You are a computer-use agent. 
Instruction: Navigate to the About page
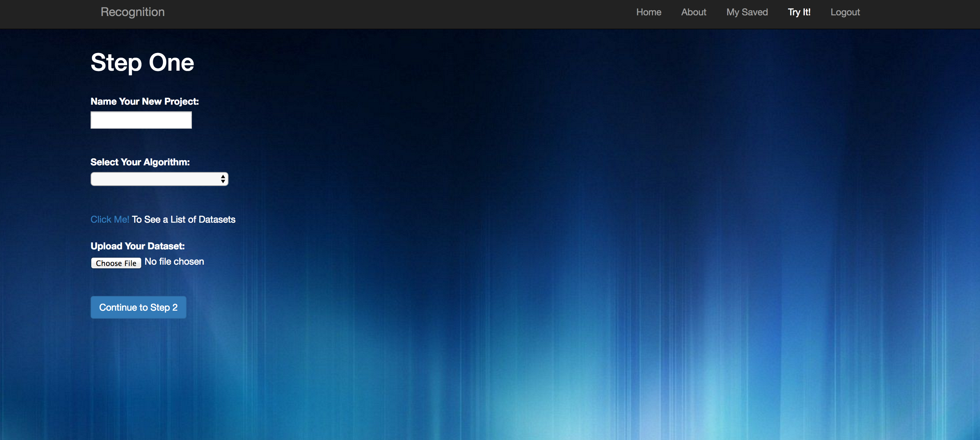tap(694, 12)
